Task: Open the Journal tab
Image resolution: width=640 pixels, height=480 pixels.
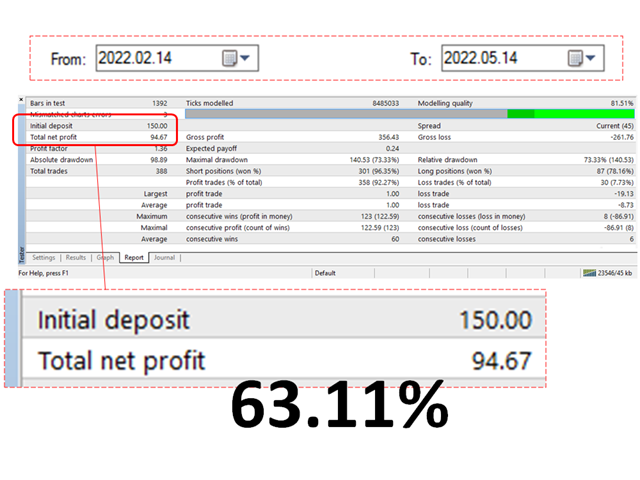Action: click(x=164, y=257)
